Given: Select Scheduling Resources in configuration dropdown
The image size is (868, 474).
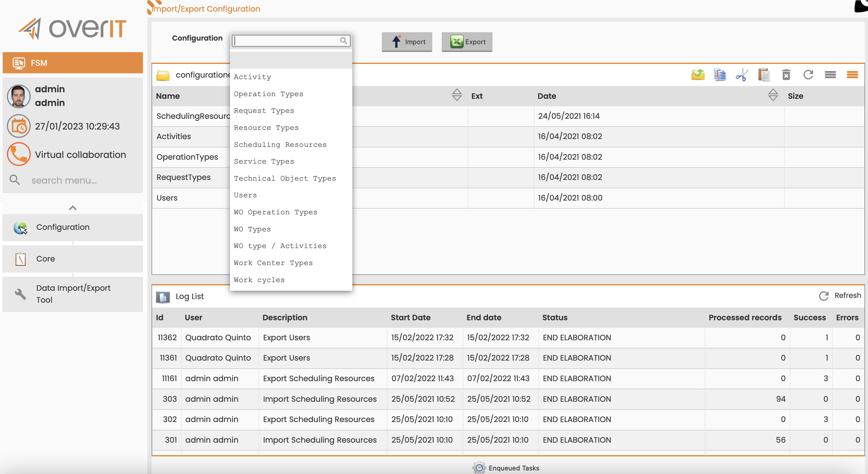Looking at the screenshot, I should tap(280, 145).
